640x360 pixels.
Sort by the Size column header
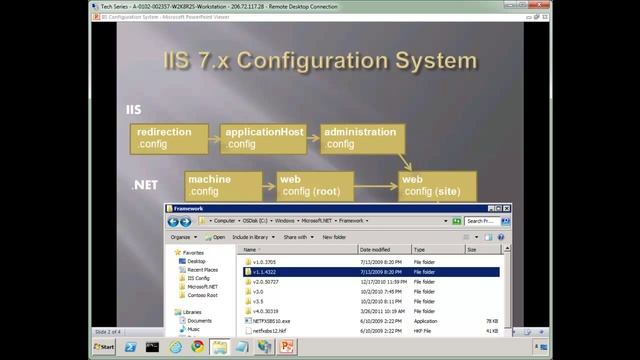coord(483,250)
